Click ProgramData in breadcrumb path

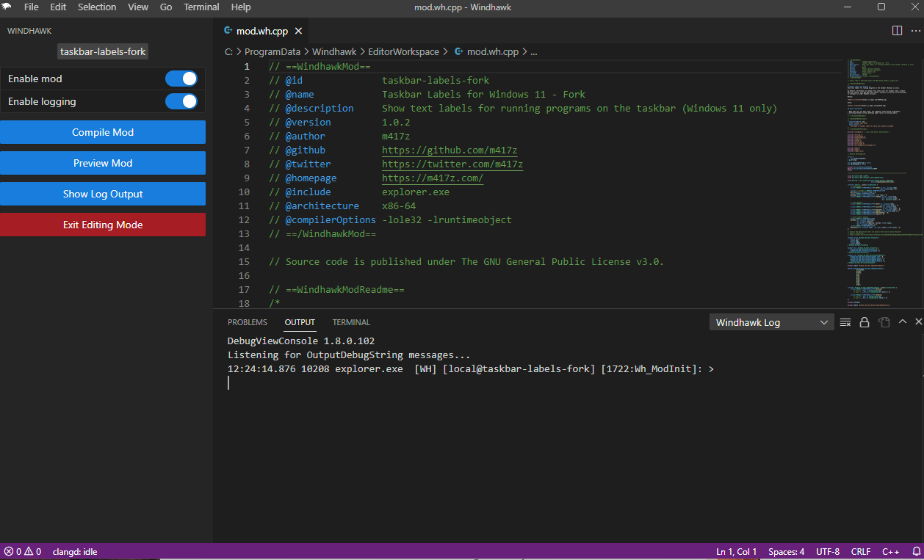point(272,52)
